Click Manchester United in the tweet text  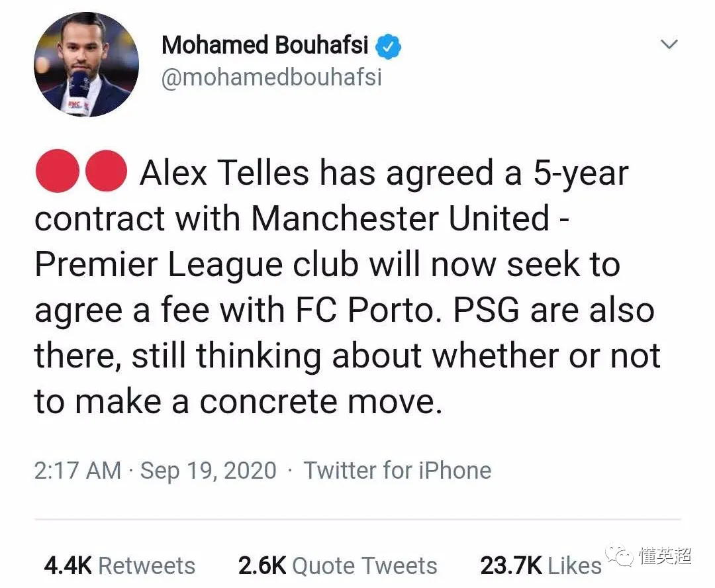coord(401,219)
